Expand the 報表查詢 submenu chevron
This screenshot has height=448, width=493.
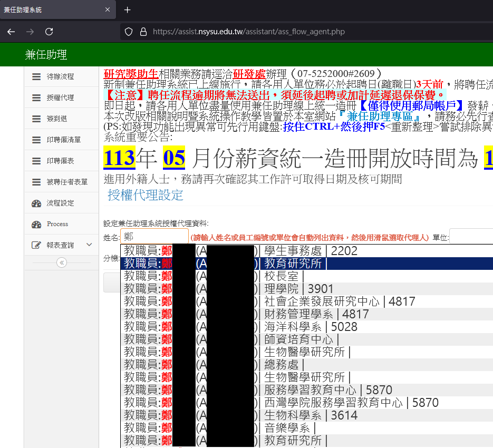point(89,245)
